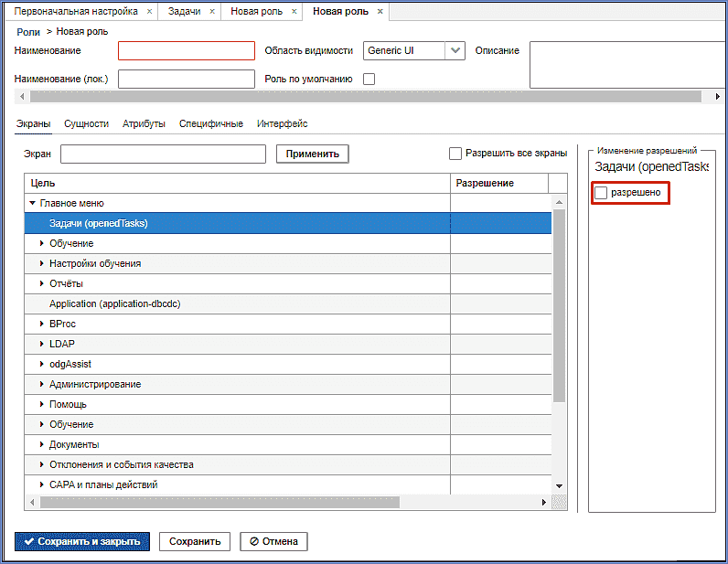Expand the Настройки обучения node
The width and height of the screenshot is (728, 564).
(x=41, y=263)
